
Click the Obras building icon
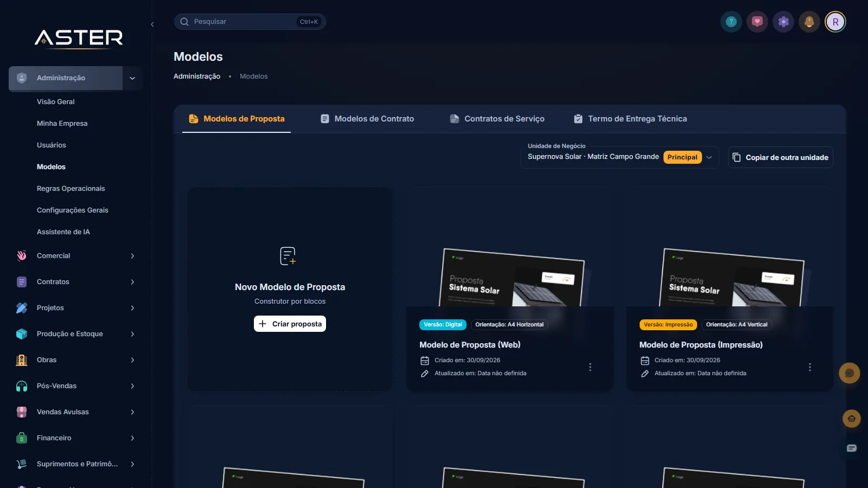(22, 360)
